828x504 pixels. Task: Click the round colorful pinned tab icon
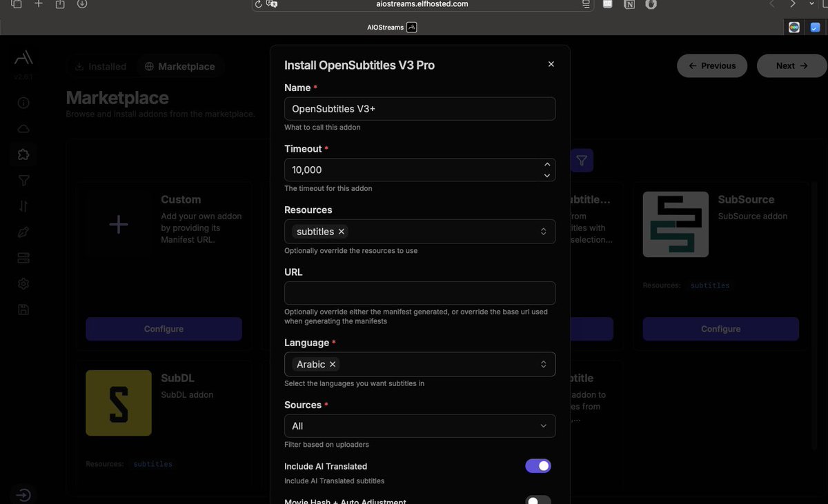pyautogui.click(x=794, y=28)
